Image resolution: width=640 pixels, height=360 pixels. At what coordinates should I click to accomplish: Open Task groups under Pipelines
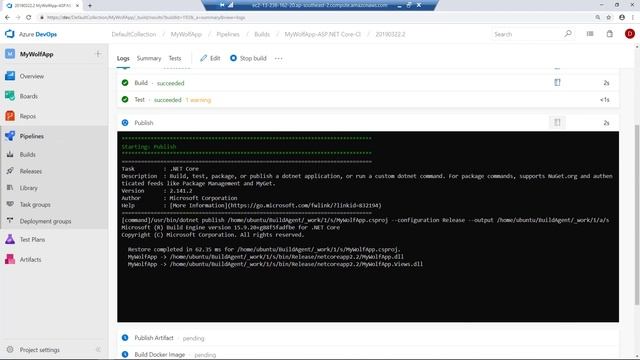pos(35,204)
